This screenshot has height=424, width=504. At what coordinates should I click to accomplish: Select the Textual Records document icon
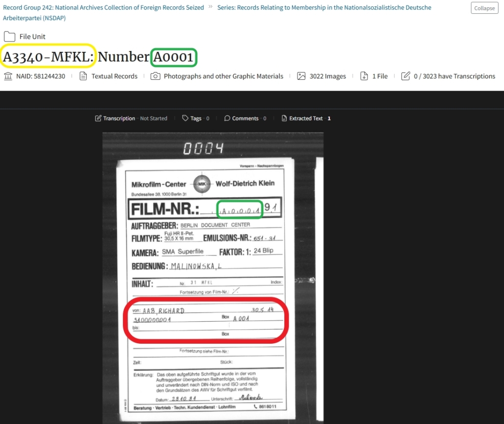point(83,76)
